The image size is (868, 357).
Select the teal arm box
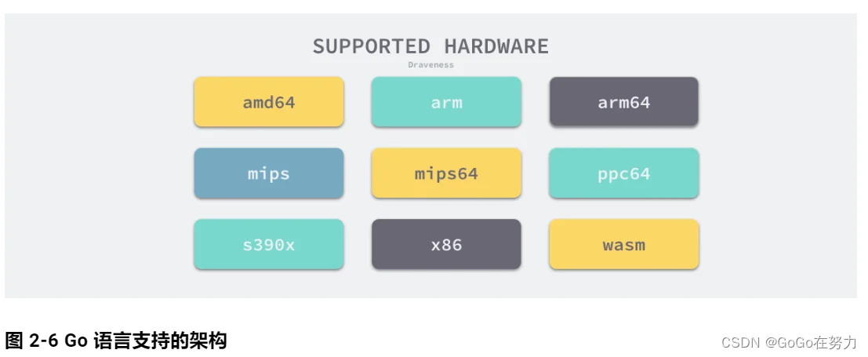(x=446, y=102)
